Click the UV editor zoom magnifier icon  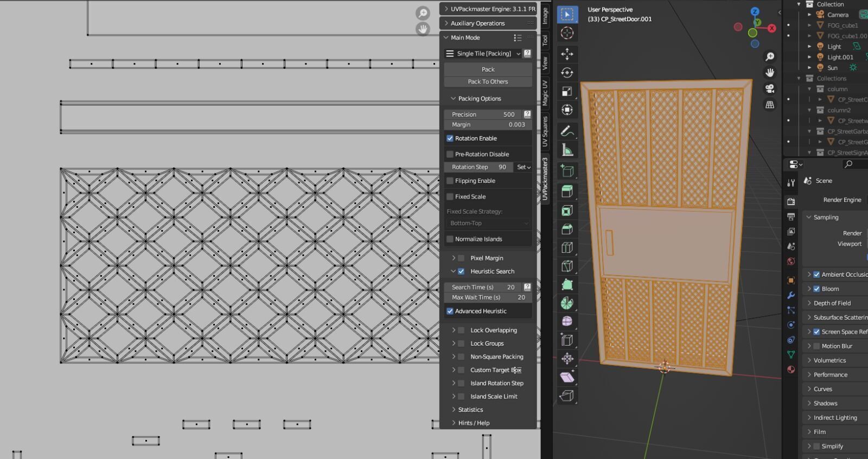(x=423, y=13)
